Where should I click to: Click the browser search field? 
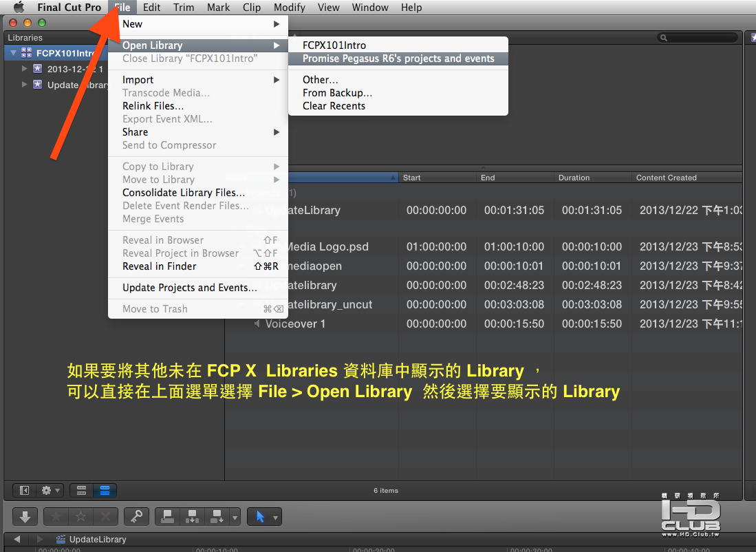[697, 38]
